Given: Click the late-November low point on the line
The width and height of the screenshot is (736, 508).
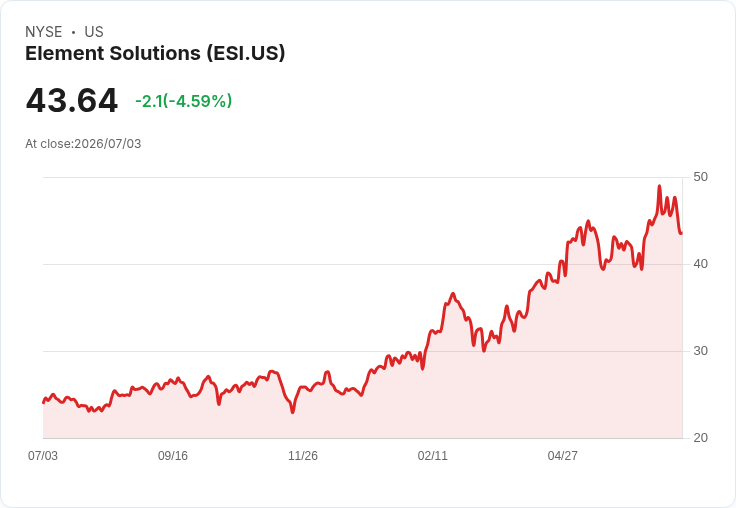Looking at the screenshot, I should click(292, 412).
